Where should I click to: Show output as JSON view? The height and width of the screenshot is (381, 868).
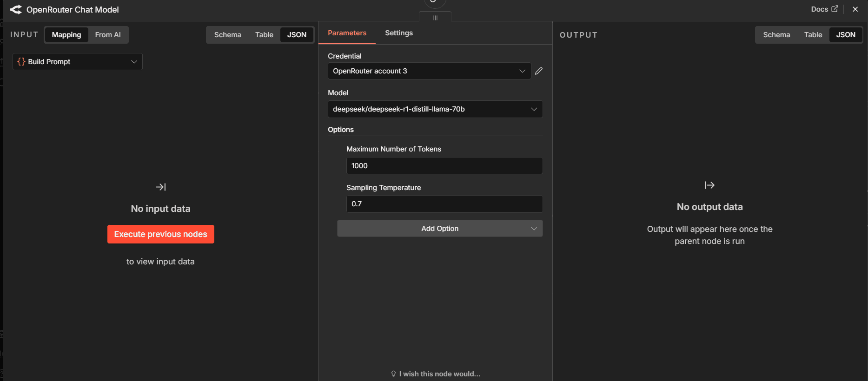[846, 35]
